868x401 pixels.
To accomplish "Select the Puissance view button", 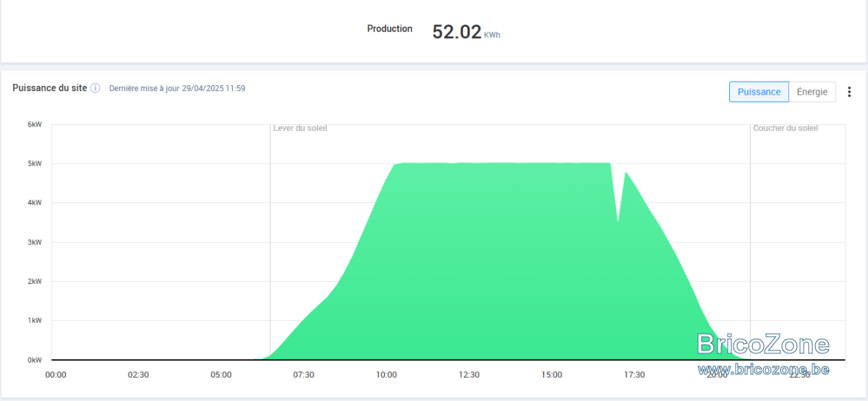I will pos(759,92).
